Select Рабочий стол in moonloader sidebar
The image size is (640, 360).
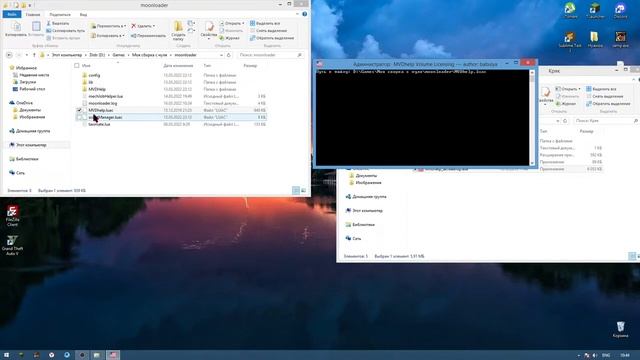(x=32, y=89)
